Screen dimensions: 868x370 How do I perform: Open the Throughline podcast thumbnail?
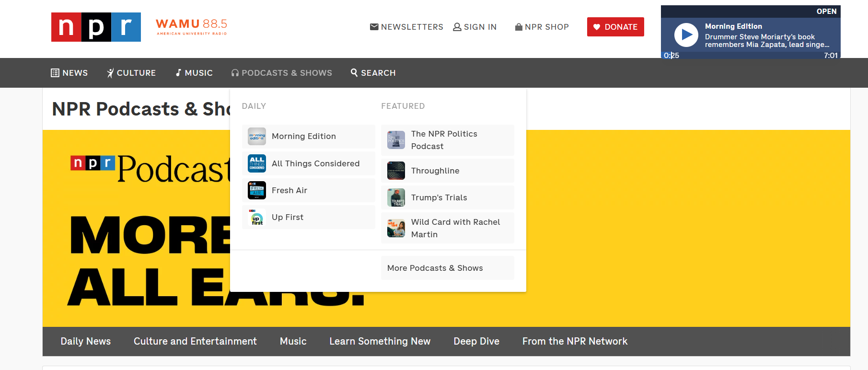(x=396, y=171)
